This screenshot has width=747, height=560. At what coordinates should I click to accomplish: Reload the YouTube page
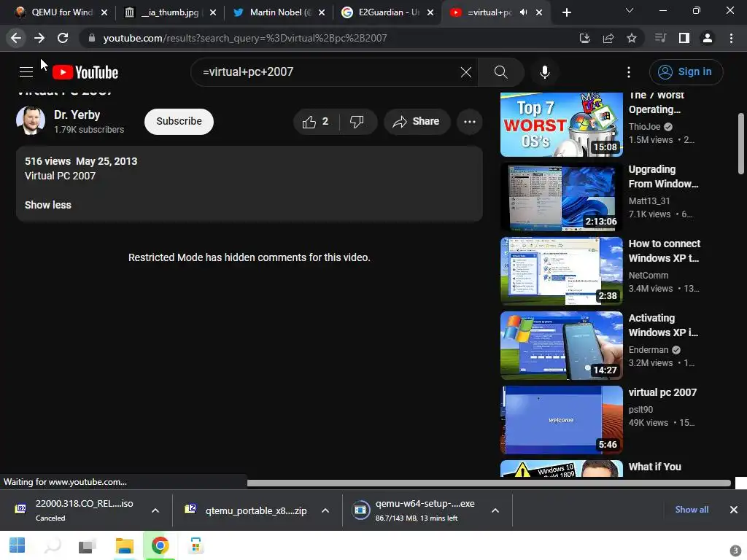[x=63, y=38]
